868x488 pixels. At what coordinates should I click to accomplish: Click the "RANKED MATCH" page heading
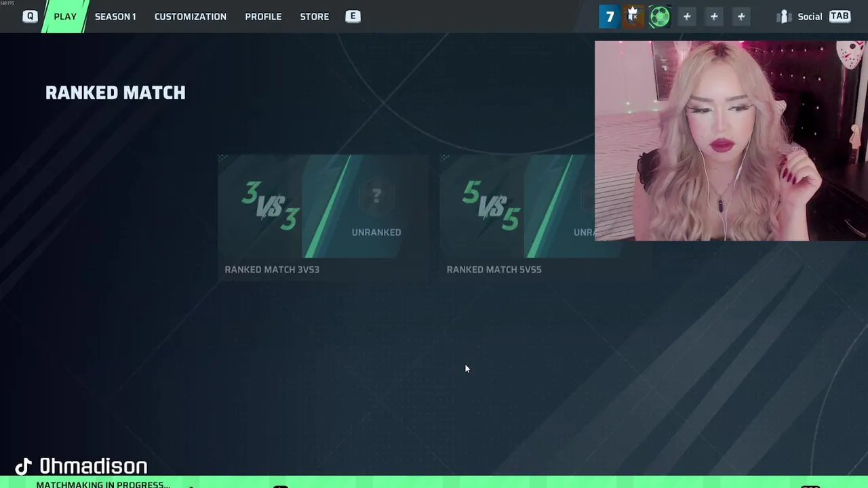[x=115, y=93]
